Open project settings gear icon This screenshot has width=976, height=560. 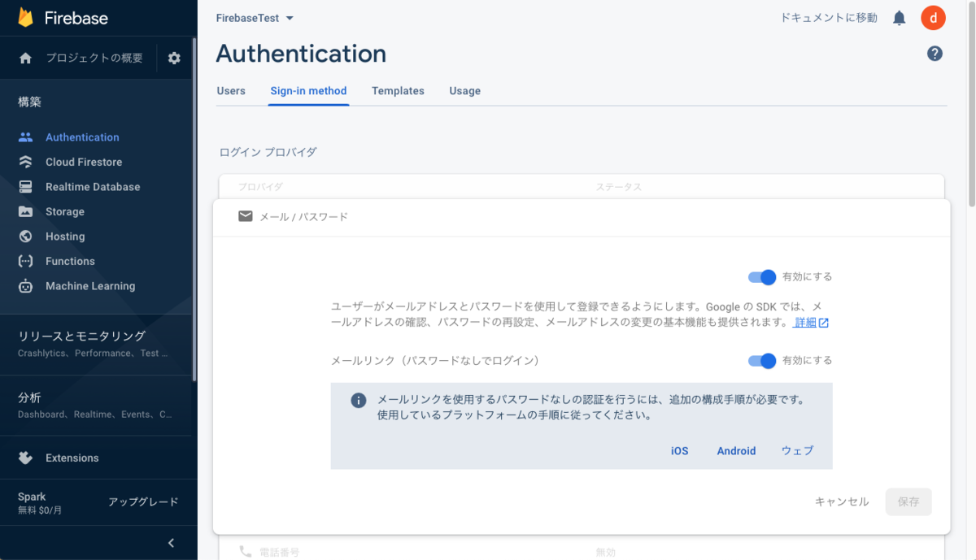174,58
